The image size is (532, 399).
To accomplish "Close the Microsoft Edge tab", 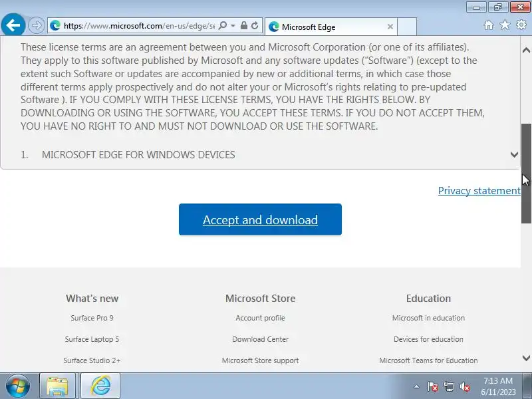I will click(x=390, y=27).
